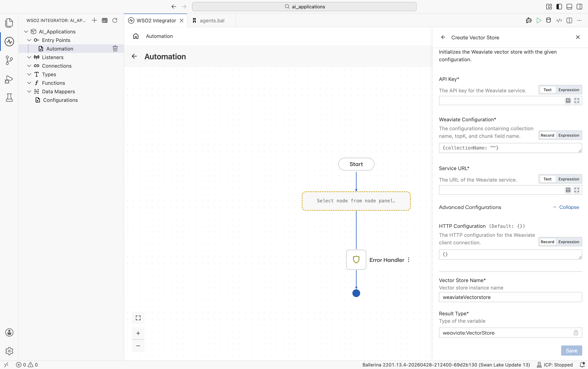Screen dimensions: 588x369
Task: Collapse the Connections tree node
Action: pos(29,66)
